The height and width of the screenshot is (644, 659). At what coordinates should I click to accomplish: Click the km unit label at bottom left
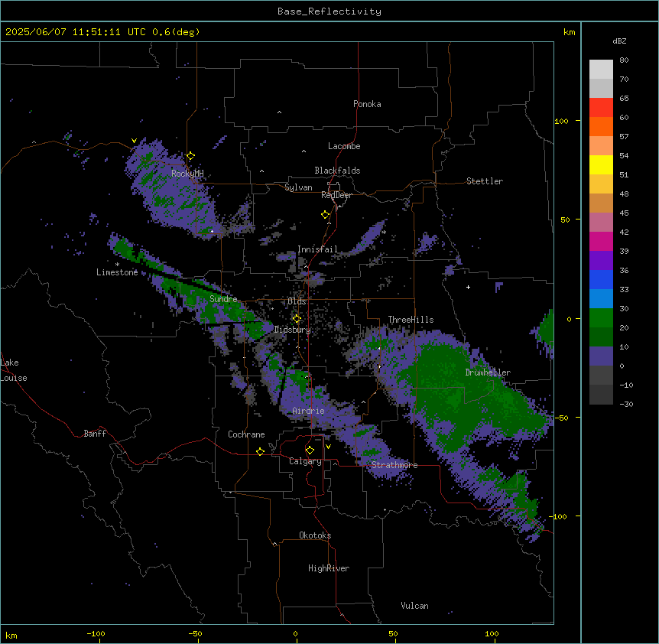point(11,636)
